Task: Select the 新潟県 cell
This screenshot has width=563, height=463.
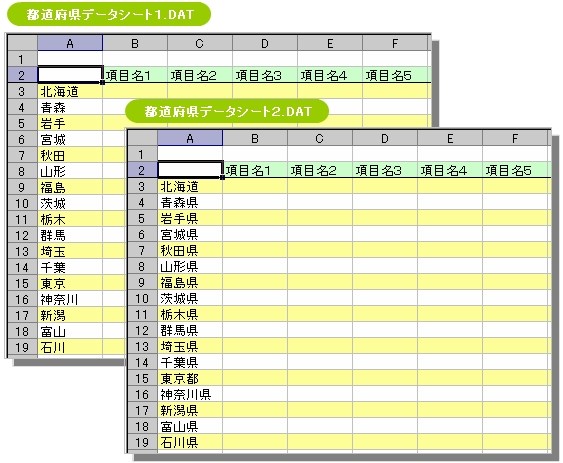Action: (x=190, y=410)
